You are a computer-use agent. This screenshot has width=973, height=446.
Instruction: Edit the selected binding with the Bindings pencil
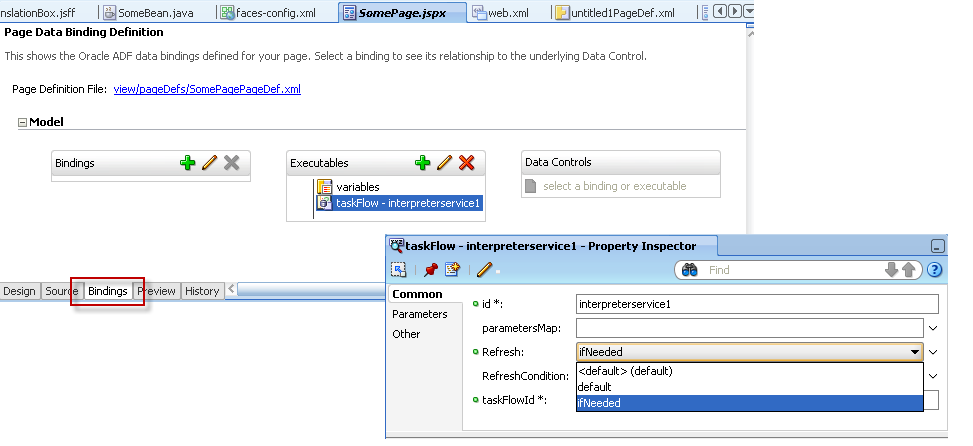click(210, 163)
